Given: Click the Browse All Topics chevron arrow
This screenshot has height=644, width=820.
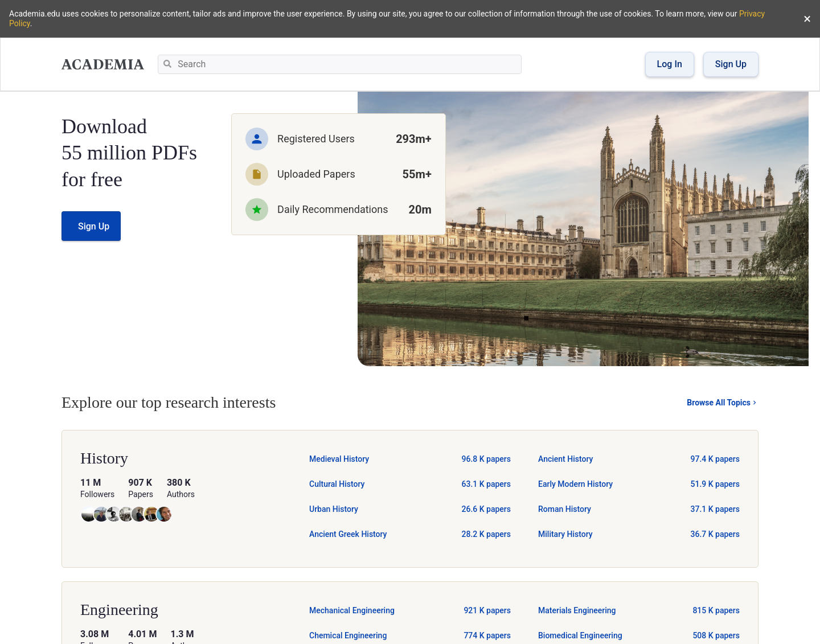Looking at the screenshot, I should [x=755, y=403].
